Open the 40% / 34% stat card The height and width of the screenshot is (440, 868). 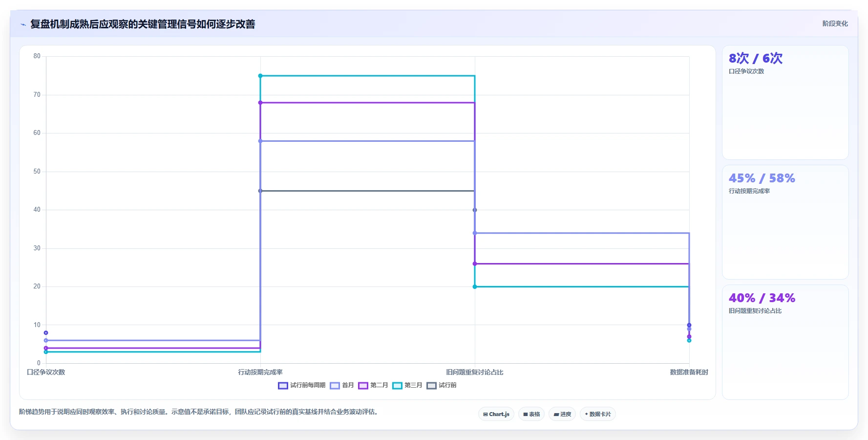click(x=785, y=342)
